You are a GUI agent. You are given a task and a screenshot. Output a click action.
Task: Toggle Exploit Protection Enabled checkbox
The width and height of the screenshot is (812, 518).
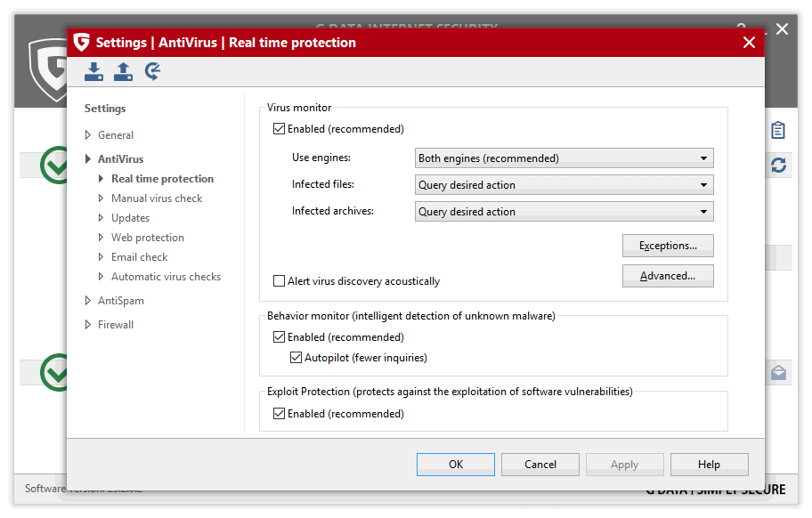(280, 414)
